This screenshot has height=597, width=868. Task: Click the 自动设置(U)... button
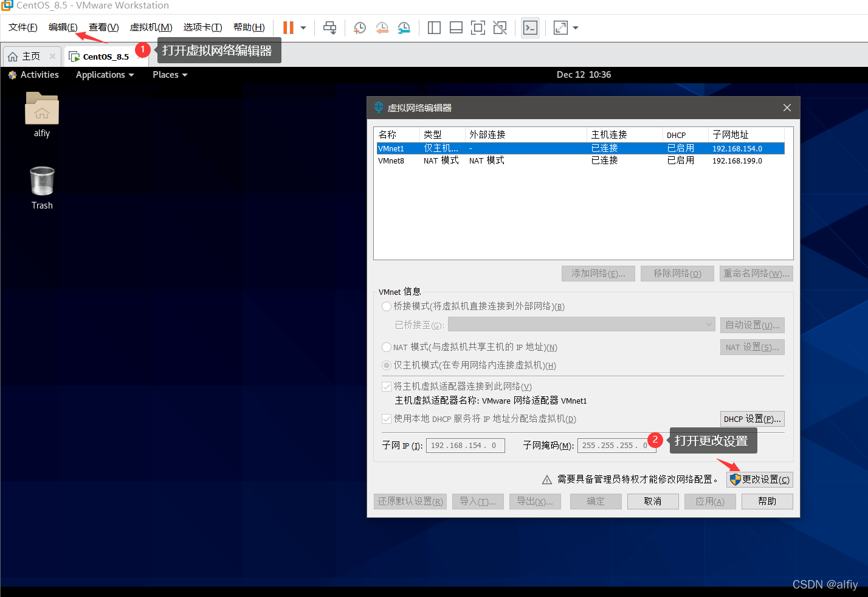753,325
